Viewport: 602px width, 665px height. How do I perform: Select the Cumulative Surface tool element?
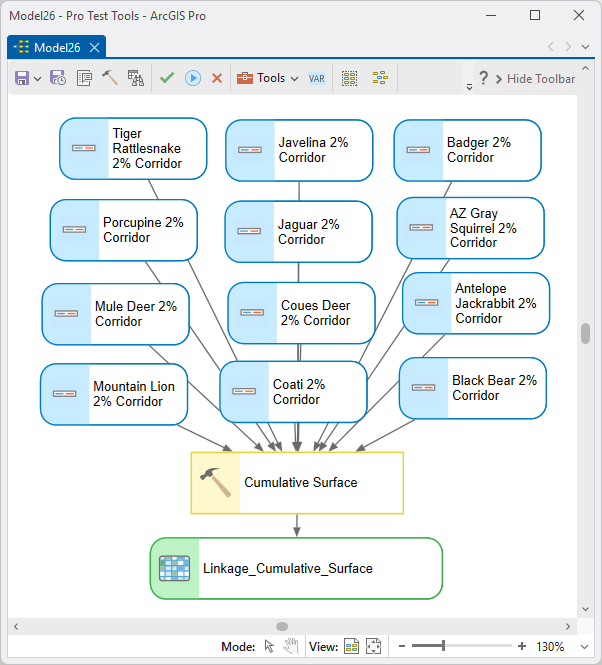coord(297,483)
